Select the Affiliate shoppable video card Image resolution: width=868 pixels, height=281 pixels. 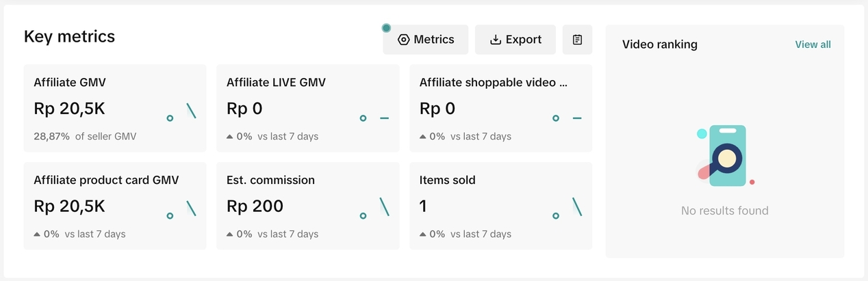(x=500, y=108)
